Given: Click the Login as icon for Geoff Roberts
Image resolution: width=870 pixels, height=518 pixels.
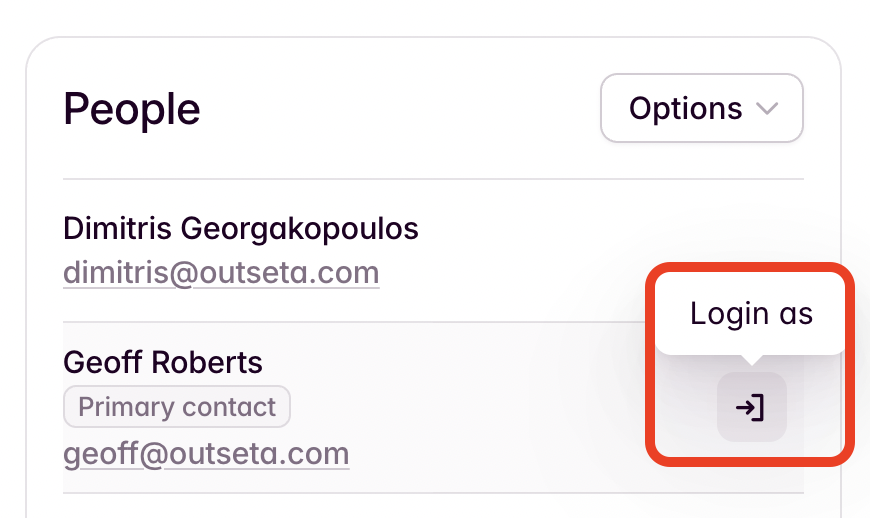Looking at the screenshot, I should 751,407.
